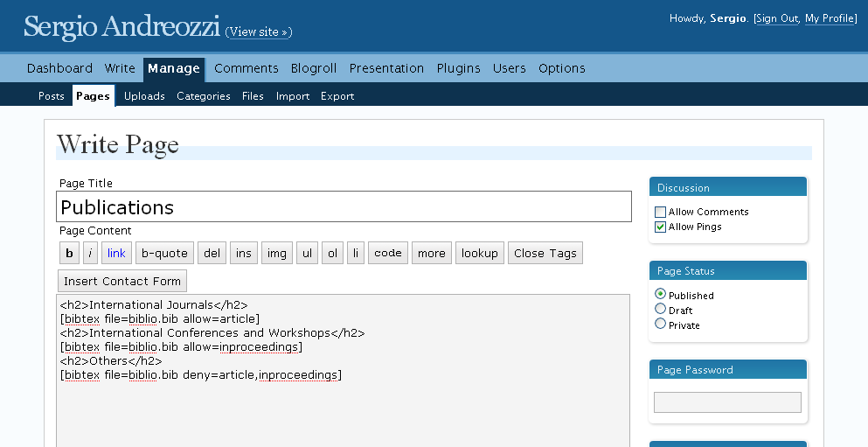The height and width of the screenshot is (447, 868).
Task: Click the Insert Contact Form button
Action: coord(122,281)
